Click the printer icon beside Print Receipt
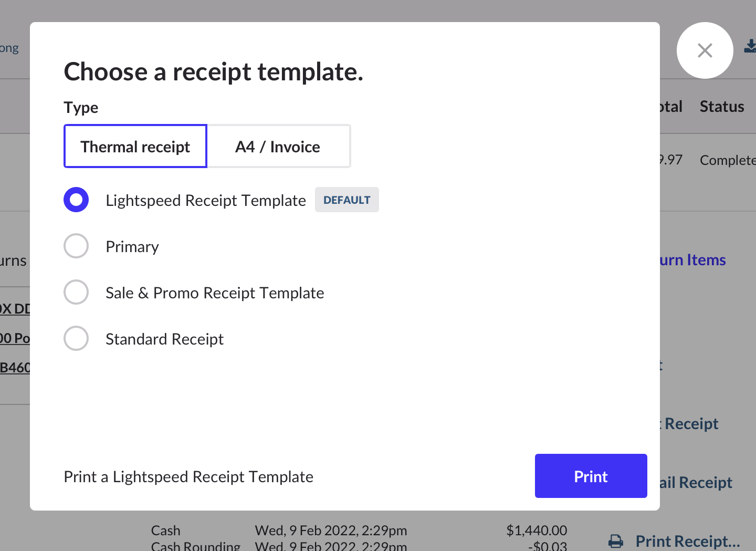Viewport: 756px width, 551px height. coord(616,541)
